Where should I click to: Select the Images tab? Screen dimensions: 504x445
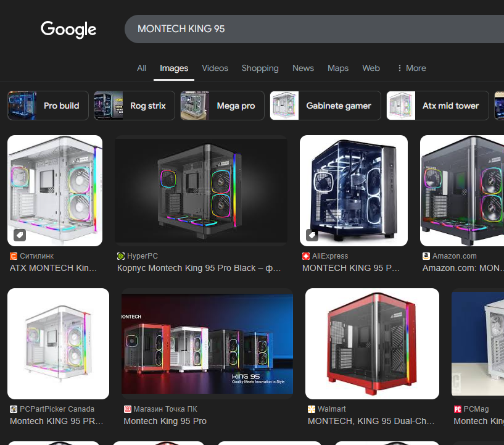[174, 68]
